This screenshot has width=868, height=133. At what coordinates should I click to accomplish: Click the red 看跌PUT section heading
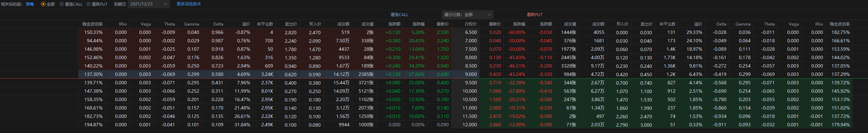pyautogui.click(x=535, y=14)
